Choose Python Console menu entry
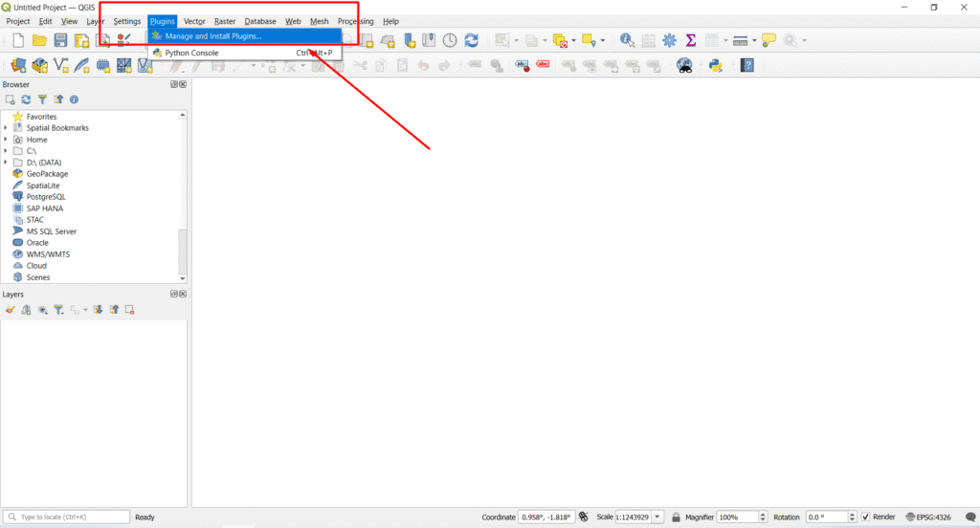 point(245,54)
